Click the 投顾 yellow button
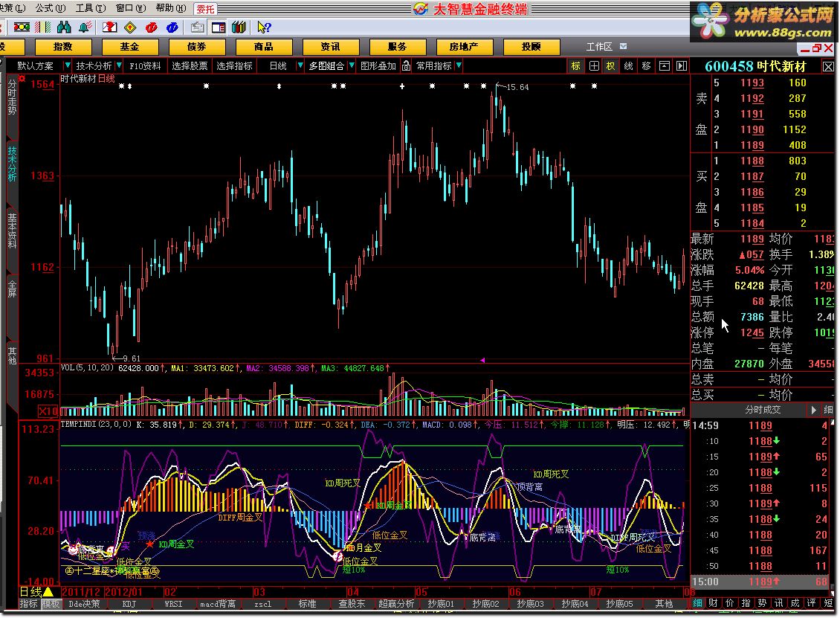 tap(531, 47)
